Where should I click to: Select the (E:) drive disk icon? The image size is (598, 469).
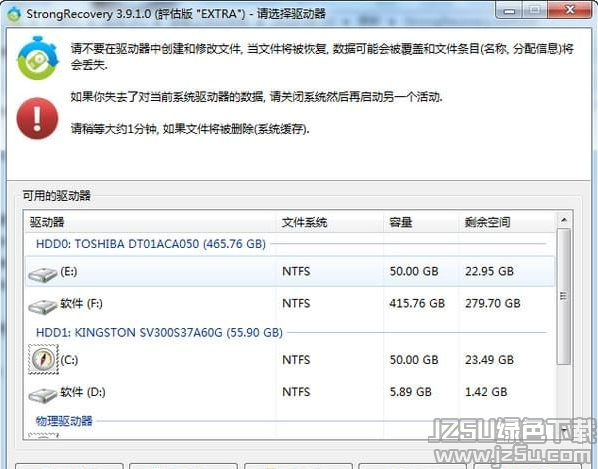[43, 275]
